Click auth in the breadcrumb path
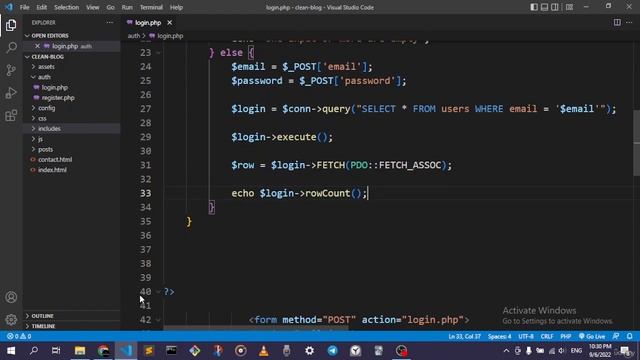The width and height of the screenshot is (640, 360). point(133,36)
